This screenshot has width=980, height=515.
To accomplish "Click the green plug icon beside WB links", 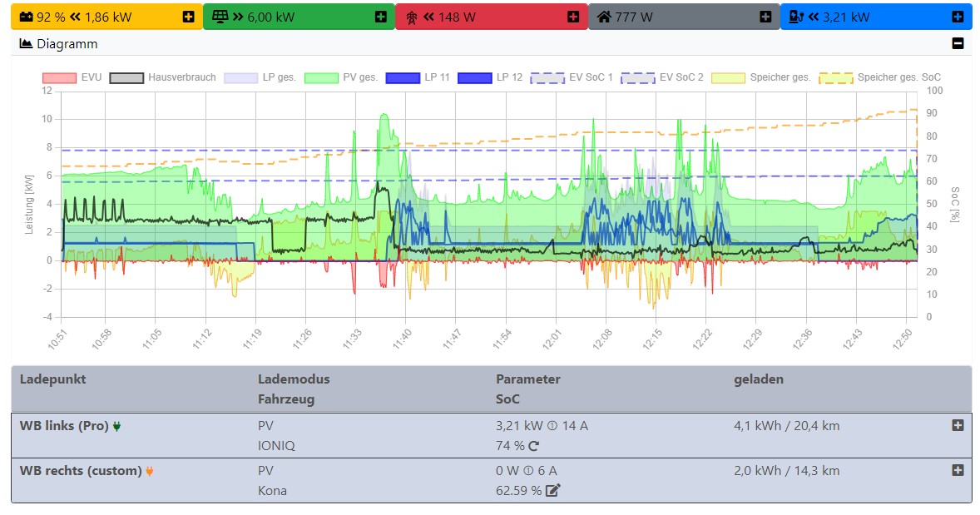I will click(117, 426).
